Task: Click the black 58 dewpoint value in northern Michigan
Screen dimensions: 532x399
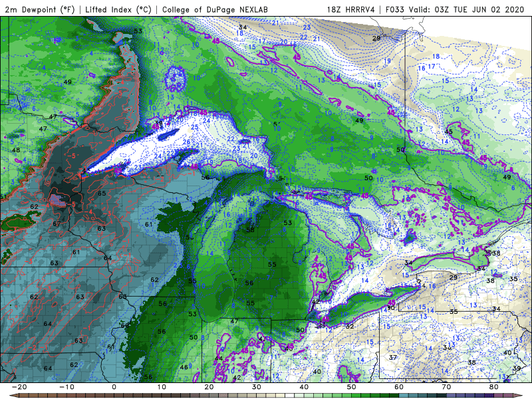Action: (x=251, y=229)
